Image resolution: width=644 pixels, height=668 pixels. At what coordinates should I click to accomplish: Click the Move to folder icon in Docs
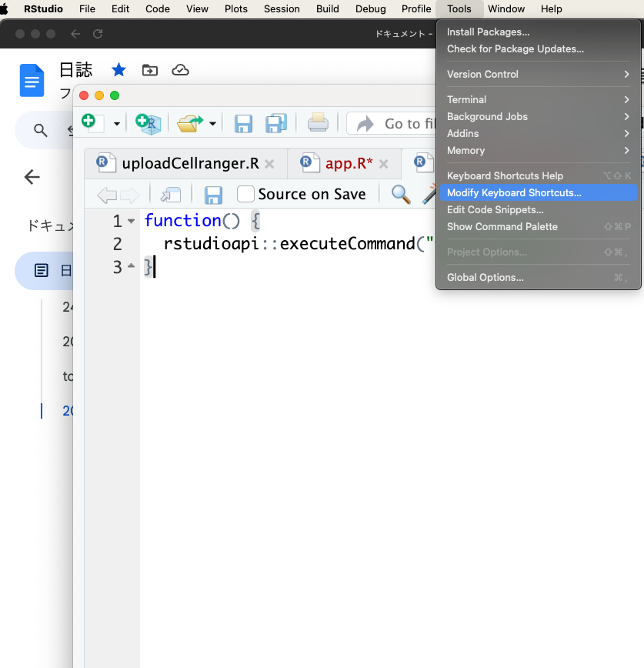point(149,70)
